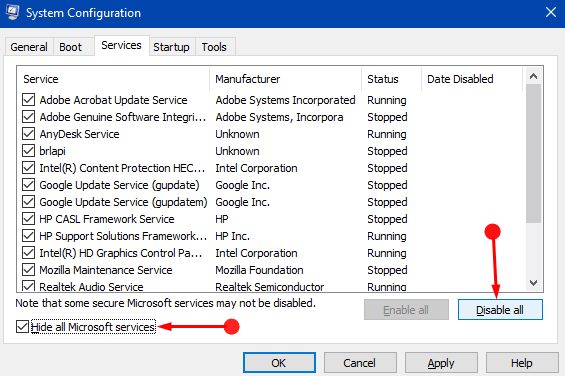Click the Realtek Semiconductor manufacturer cell

tap(270, 287)
